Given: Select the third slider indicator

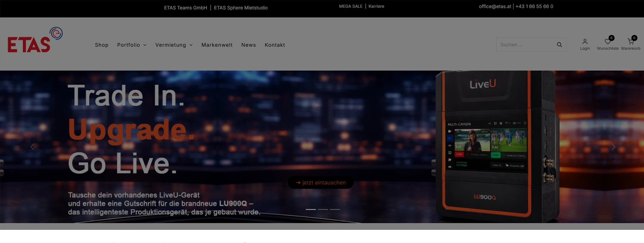Looking at the screenshot, I should point(335,209).
